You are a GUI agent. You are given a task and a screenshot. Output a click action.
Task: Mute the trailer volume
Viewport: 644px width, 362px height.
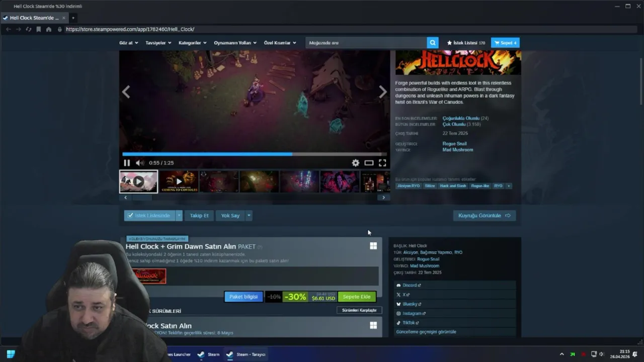tap(140, 163)
